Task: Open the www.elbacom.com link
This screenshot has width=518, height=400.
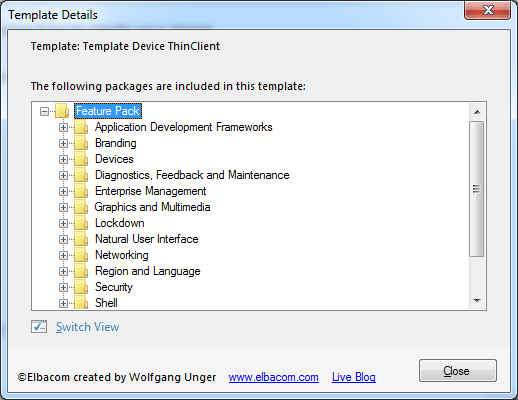Action: (273, 377)
